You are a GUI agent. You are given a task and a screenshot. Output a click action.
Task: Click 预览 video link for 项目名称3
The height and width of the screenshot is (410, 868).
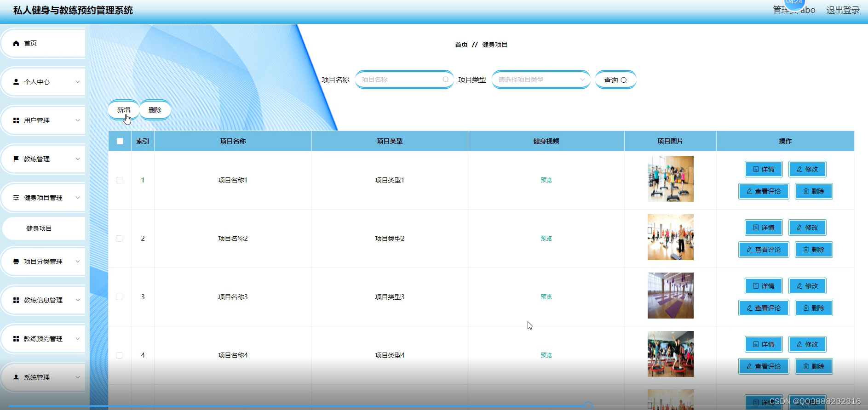coord(546,297)
